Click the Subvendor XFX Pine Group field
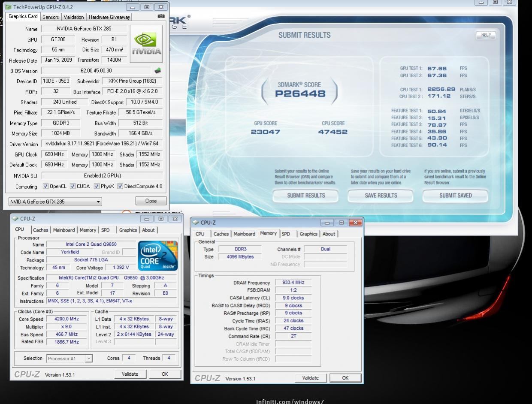Viewport: 532px width, 404px height. (132, 81)
